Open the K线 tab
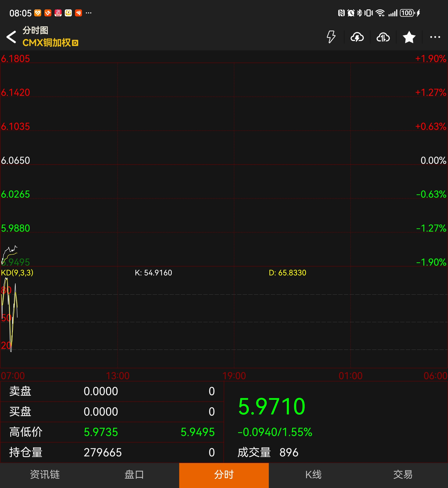The image size is (448, 488). 313,475
